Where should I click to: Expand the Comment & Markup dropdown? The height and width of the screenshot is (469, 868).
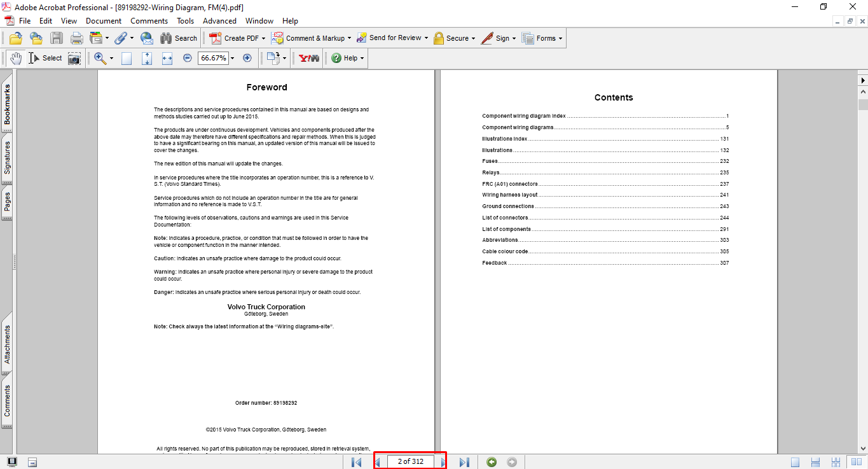(350, 38)
